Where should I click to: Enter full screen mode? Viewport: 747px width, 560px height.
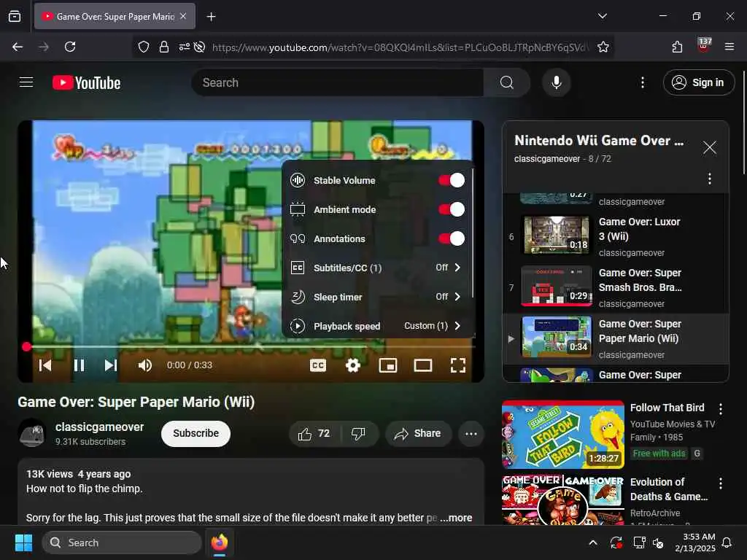pos(458,365)
